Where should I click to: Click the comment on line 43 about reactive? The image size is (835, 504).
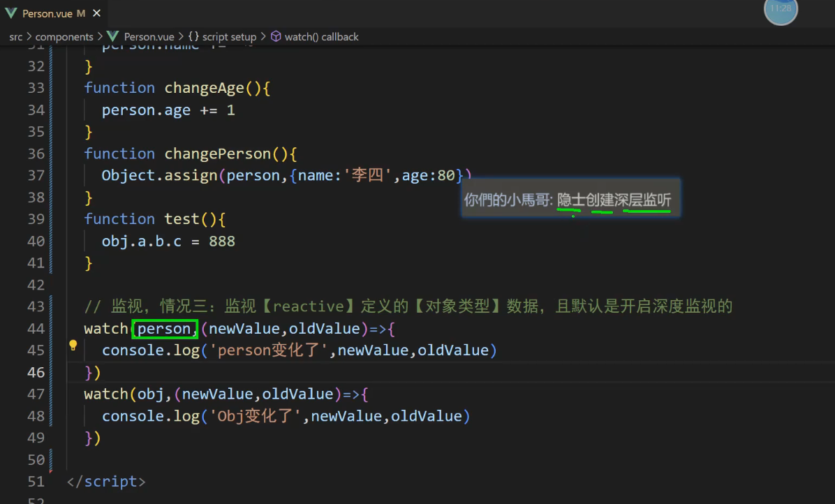click(x=408, y=306)
